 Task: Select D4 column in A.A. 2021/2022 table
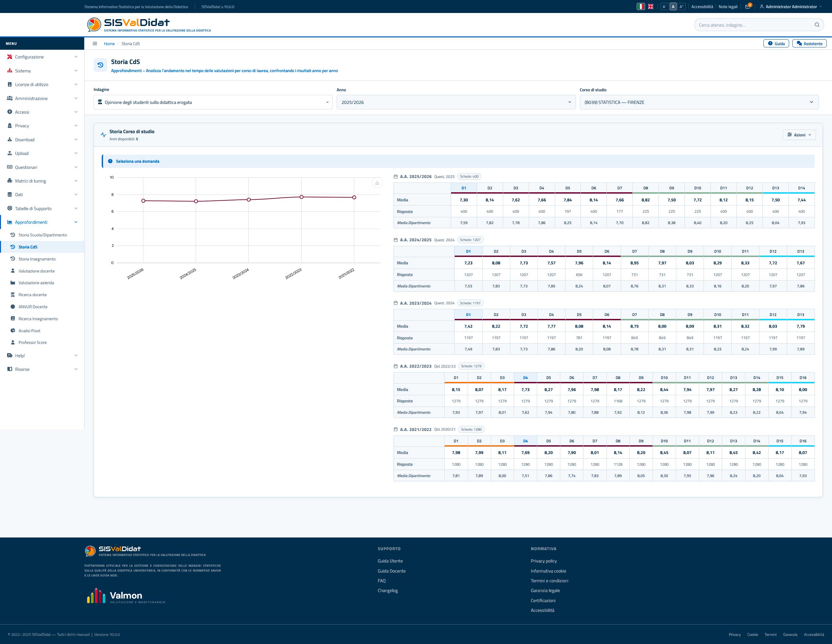click(525, 441)
